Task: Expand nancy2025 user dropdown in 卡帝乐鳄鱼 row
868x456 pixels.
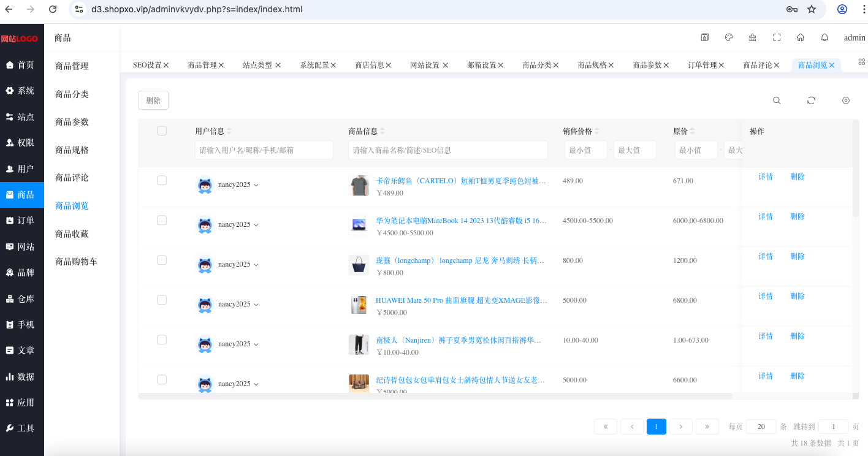Action: coord(256,185)
